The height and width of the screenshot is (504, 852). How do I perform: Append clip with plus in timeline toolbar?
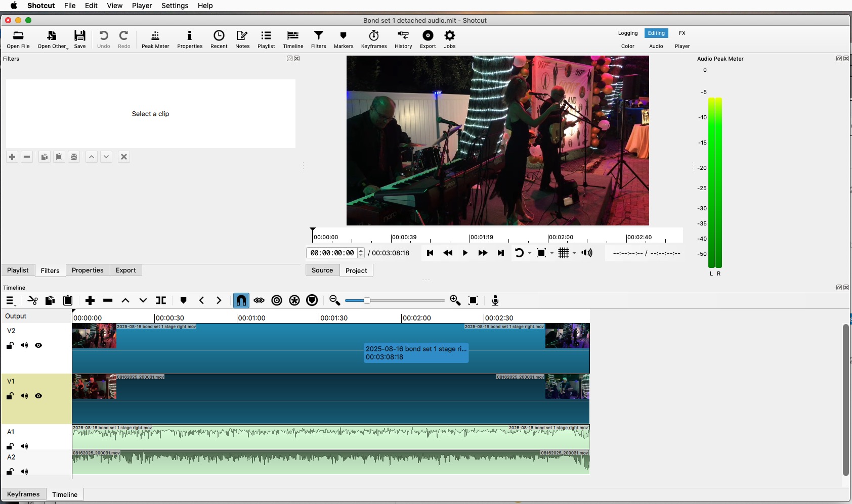pyautogui.click(x=90, y=300)
